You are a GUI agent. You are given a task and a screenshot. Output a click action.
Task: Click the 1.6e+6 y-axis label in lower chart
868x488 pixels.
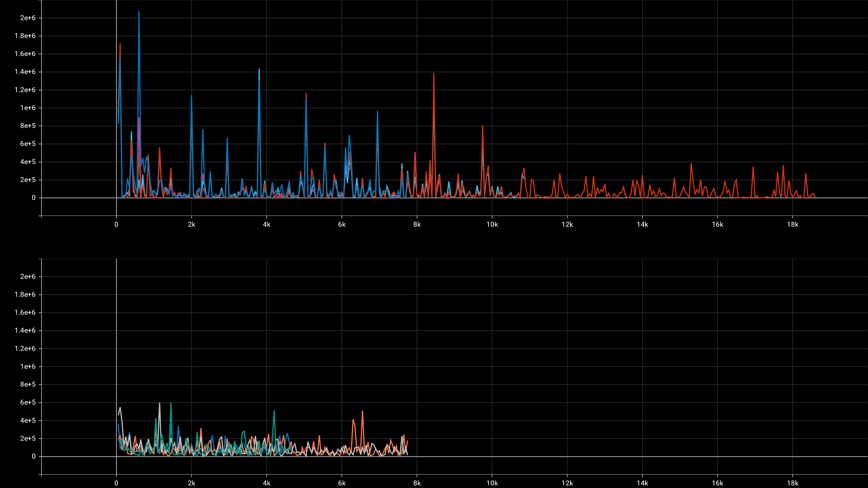click(x=25, y=313)
